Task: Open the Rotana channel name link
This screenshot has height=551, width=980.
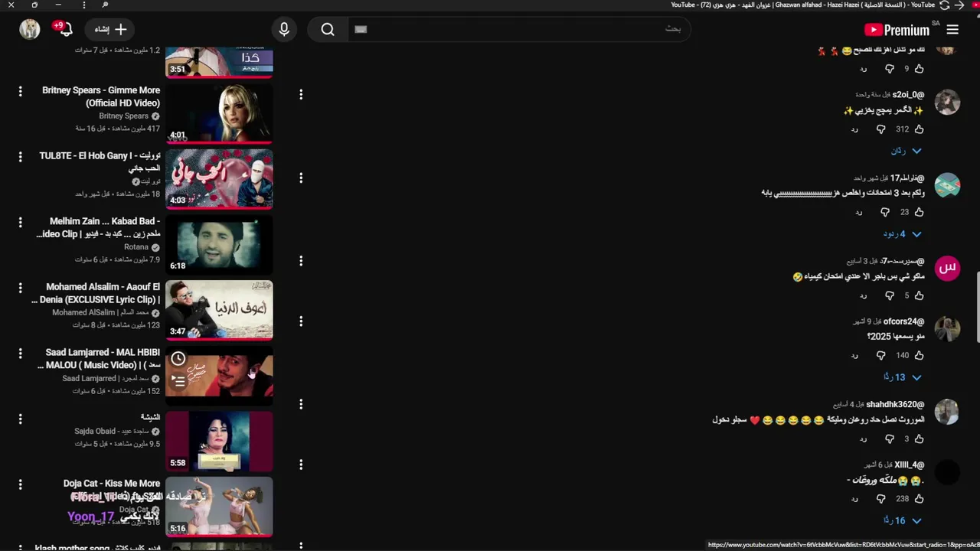Action: click(x=136, y=247)
